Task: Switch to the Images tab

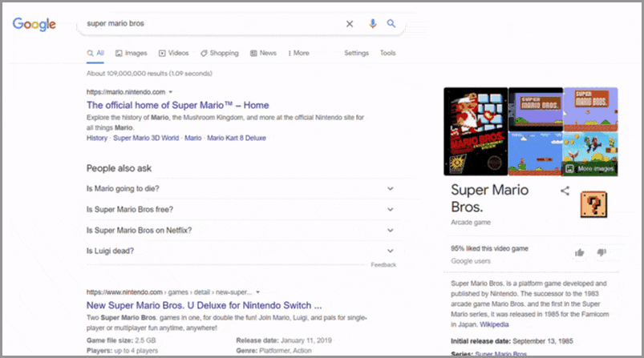Action: (x=131, y=53)
